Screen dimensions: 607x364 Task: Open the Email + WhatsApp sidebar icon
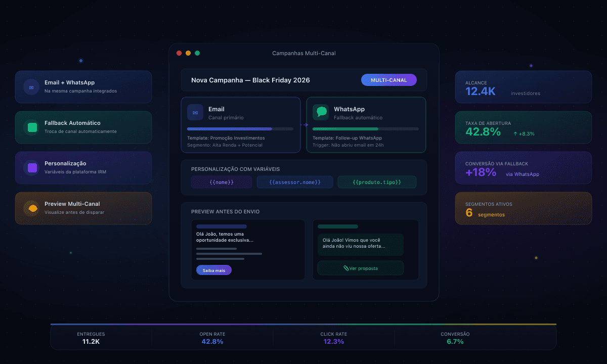(30, 86)
